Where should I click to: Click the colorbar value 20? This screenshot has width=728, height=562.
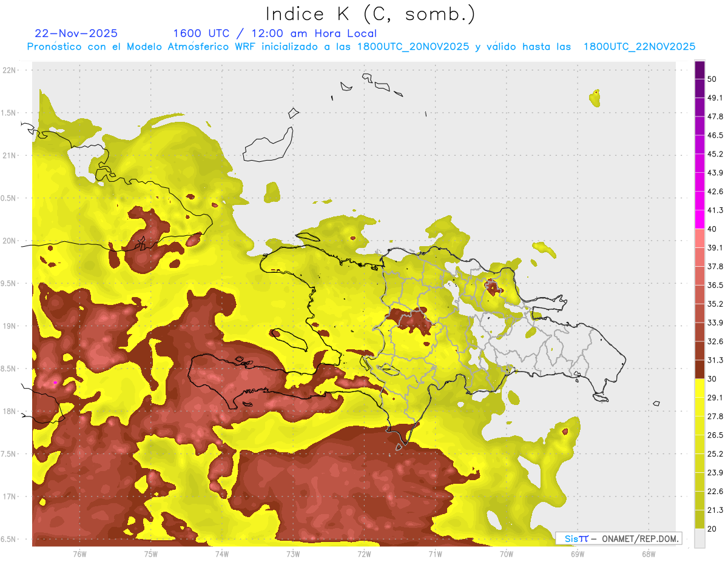coord(712,529)
